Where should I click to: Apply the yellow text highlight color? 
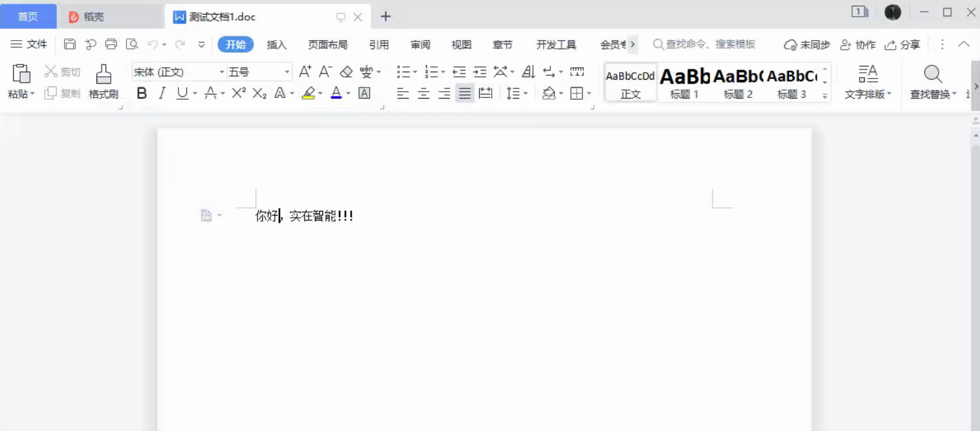pos(309,93)
